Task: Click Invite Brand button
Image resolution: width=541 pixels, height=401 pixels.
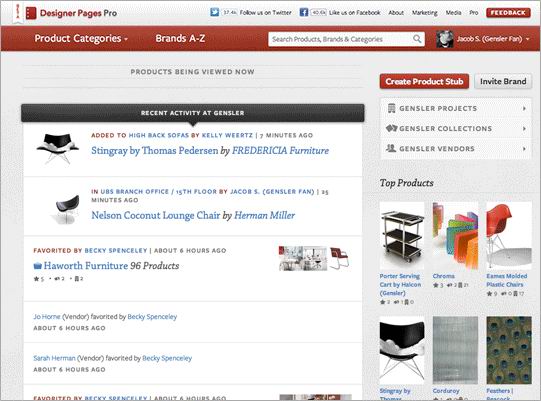Action: click(x=503, y=81)
